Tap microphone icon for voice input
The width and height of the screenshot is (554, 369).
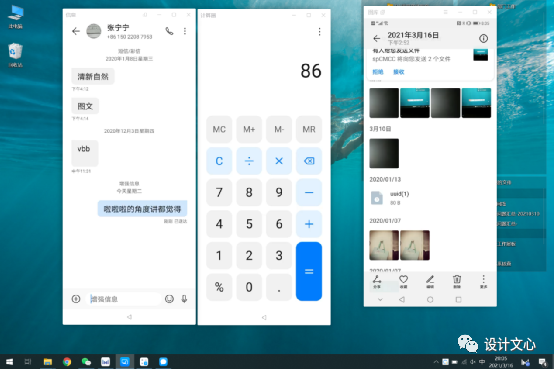184,299
